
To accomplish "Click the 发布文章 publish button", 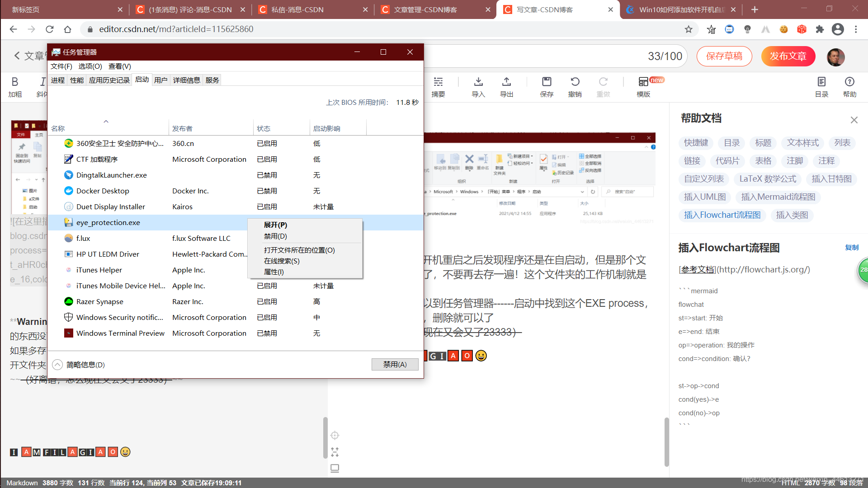I will [x=788, y=56].
